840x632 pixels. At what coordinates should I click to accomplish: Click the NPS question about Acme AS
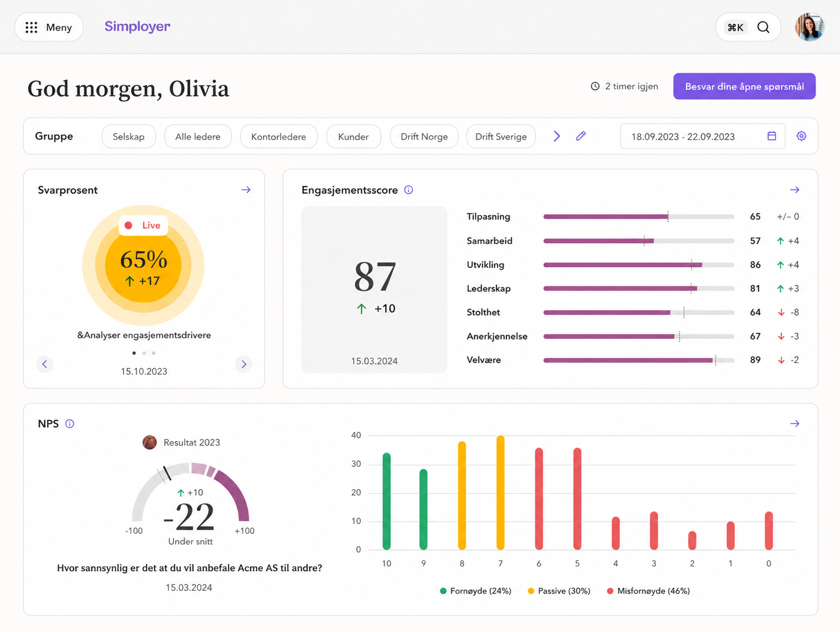point(189,568)
